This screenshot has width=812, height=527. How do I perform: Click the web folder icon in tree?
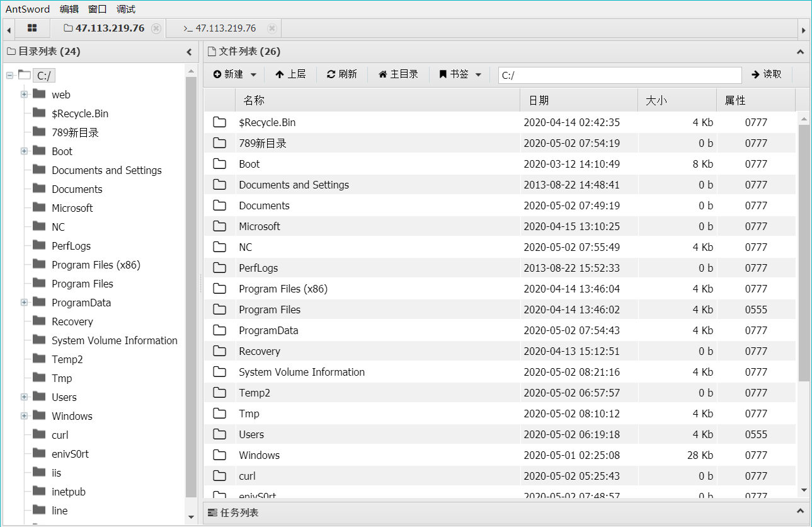(x=39, y=94)
